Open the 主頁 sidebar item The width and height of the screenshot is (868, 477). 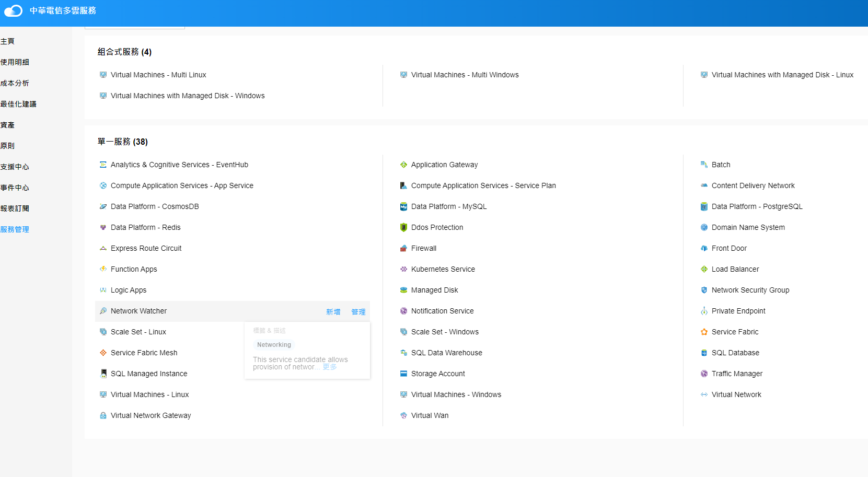click(7, 41)
